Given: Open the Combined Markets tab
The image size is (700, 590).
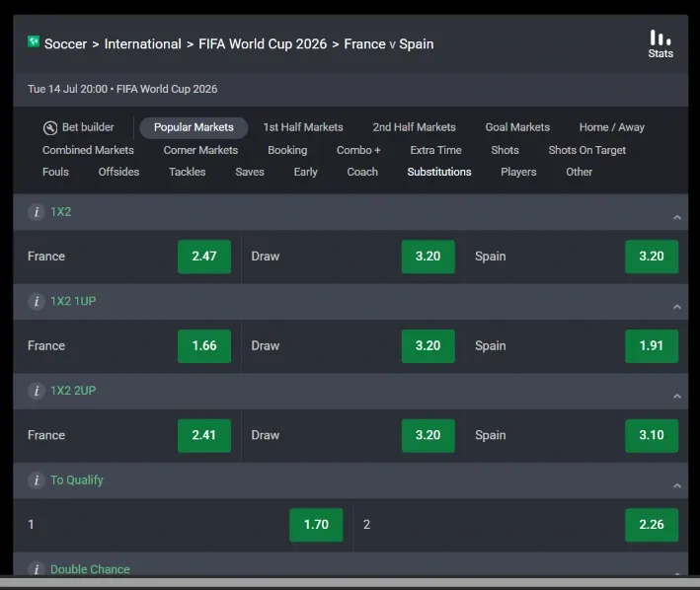Looking at the screenshot, I should click(x=88, y=150).
